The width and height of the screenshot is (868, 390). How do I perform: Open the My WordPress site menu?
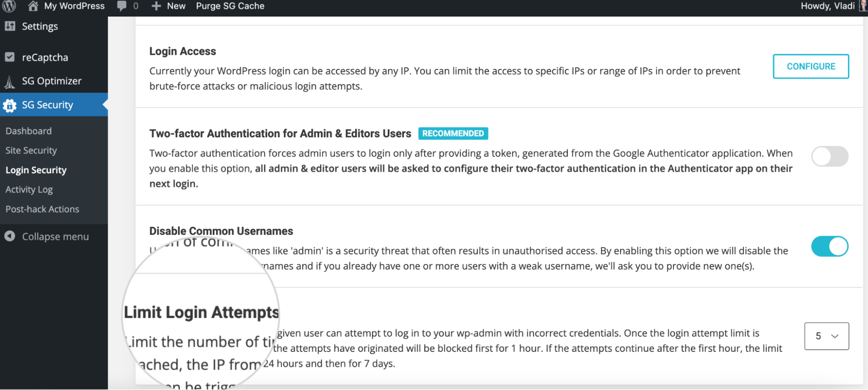tap(66, 6)
